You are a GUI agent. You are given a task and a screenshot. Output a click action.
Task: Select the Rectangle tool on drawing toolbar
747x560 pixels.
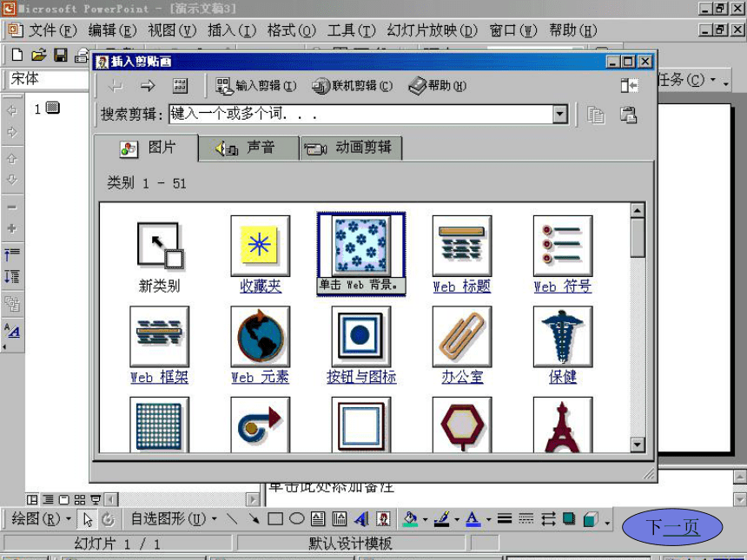[275, 518]
